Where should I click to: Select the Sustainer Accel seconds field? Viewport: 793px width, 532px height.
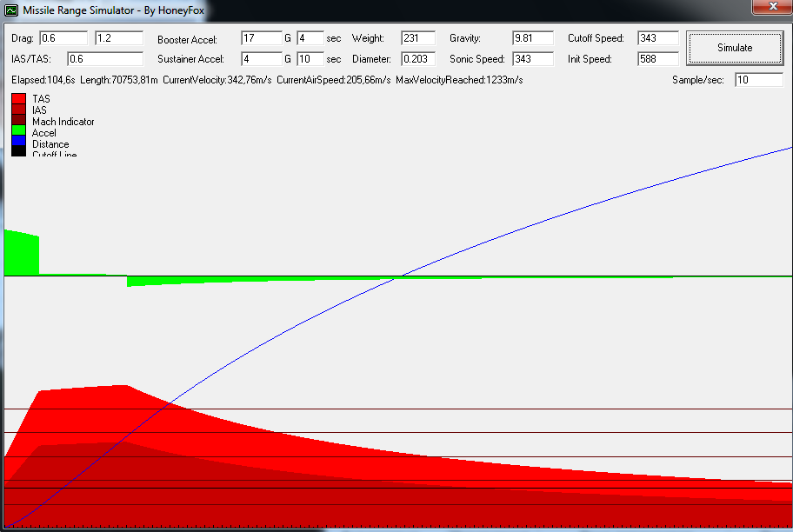coord(310,59)
